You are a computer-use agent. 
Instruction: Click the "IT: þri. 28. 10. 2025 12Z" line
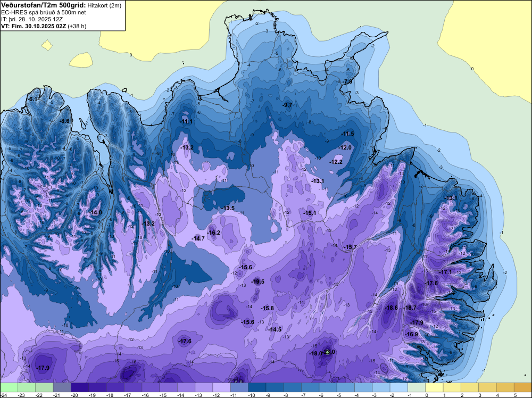click(x=32, y=19)
